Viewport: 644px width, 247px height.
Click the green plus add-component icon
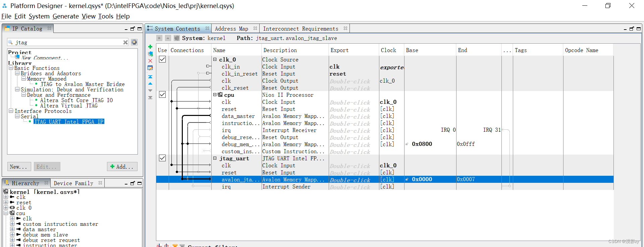(x=150, y=47)
